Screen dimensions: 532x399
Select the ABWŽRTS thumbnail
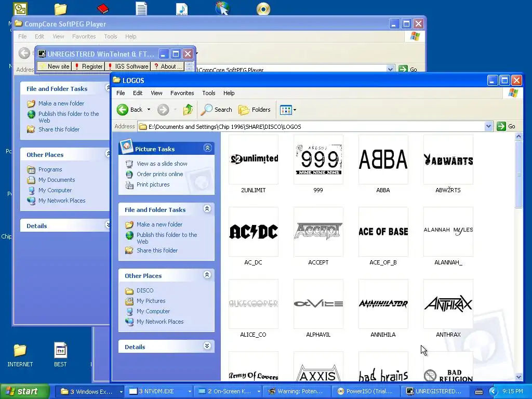coord(448,160)
